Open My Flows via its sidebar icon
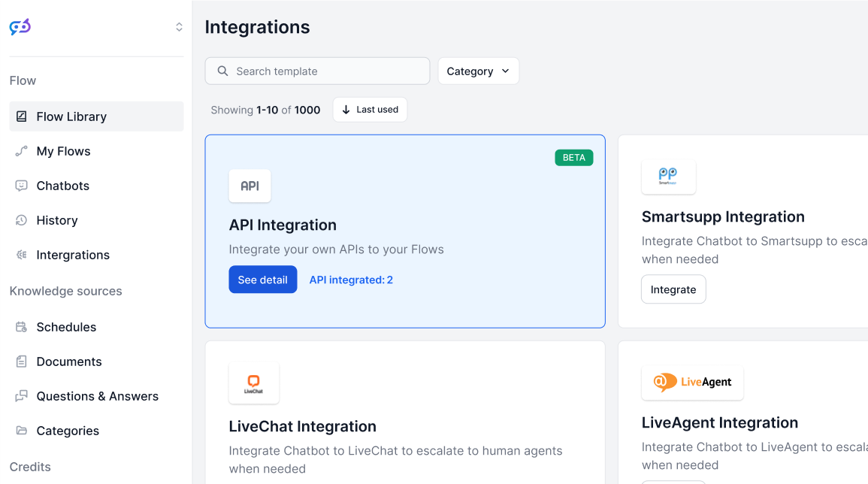Viewport: 868px width, 484px height. pos(23,151)
